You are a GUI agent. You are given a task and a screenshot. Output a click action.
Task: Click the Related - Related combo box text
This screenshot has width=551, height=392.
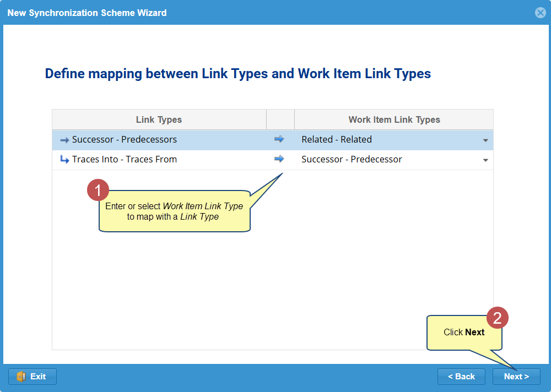click(x=337, y=140)
